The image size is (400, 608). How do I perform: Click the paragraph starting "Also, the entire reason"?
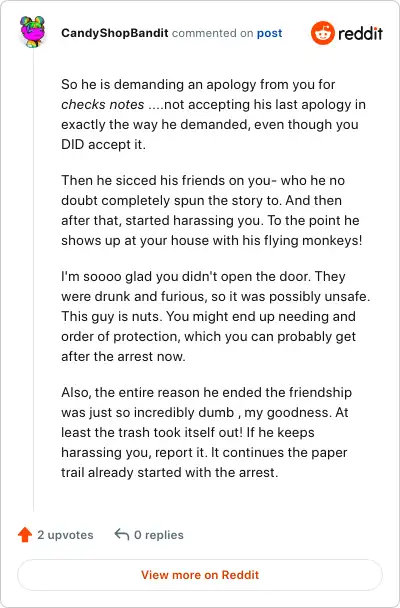207,432
